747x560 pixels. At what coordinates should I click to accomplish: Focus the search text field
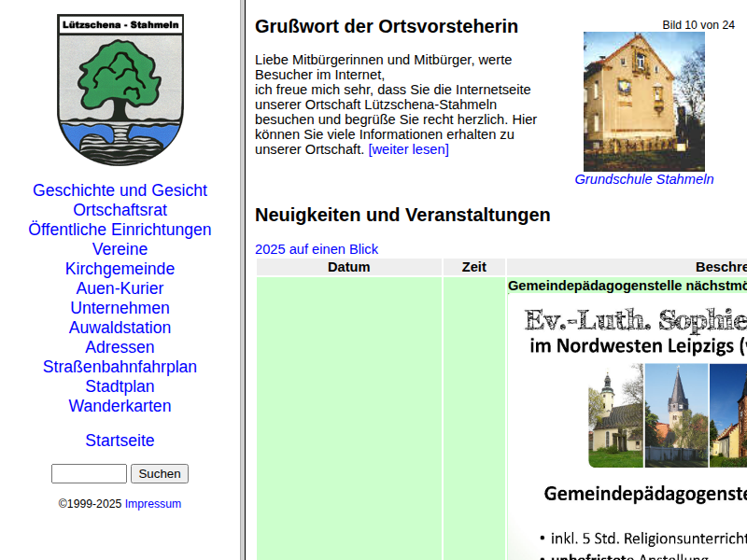pos(89,474)
